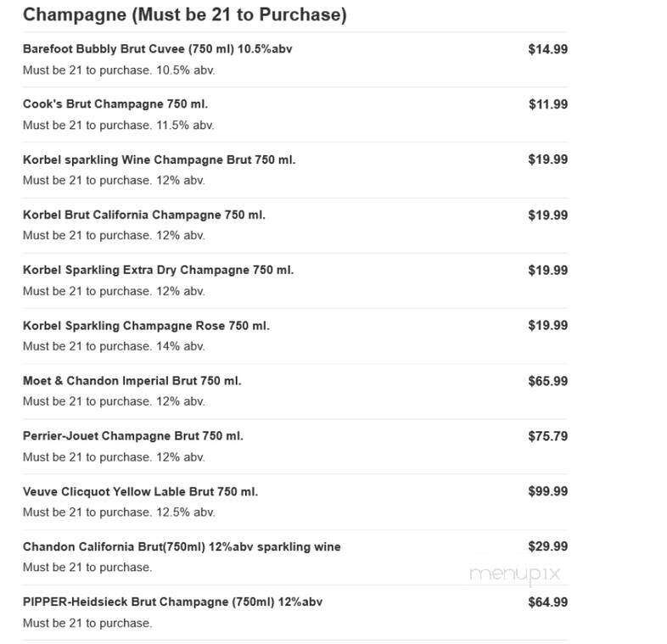This screenshot has width=667, height=644.
Task: Select PIPPER-Heidsieck Brut Champagne item
Action: tap(172, 602)
